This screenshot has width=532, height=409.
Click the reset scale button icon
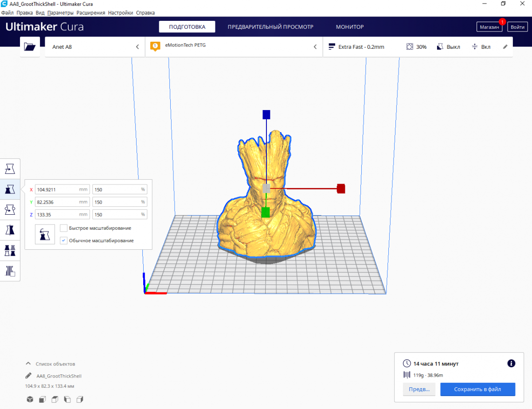[45, 235]
